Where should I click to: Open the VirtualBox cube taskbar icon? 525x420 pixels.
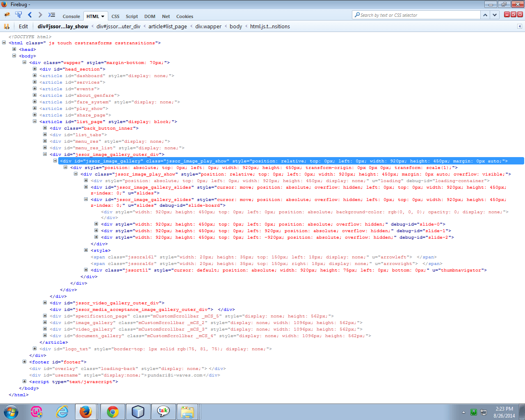click(138, 411)
